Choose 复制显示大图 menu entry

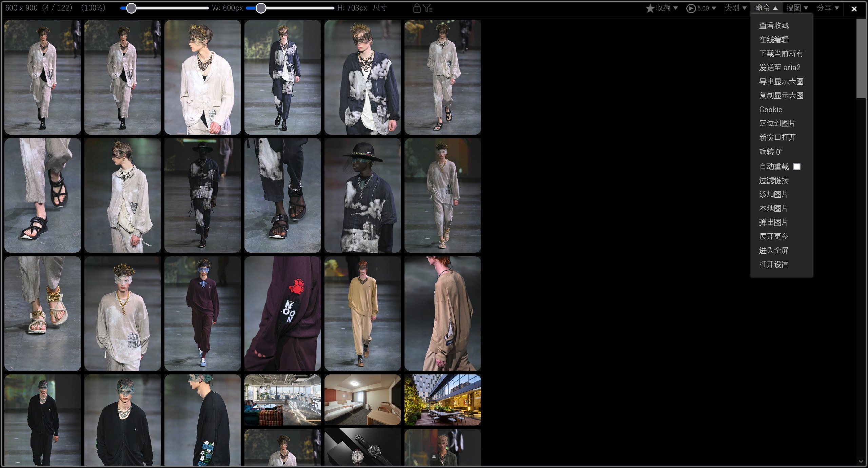coord(781,96)
